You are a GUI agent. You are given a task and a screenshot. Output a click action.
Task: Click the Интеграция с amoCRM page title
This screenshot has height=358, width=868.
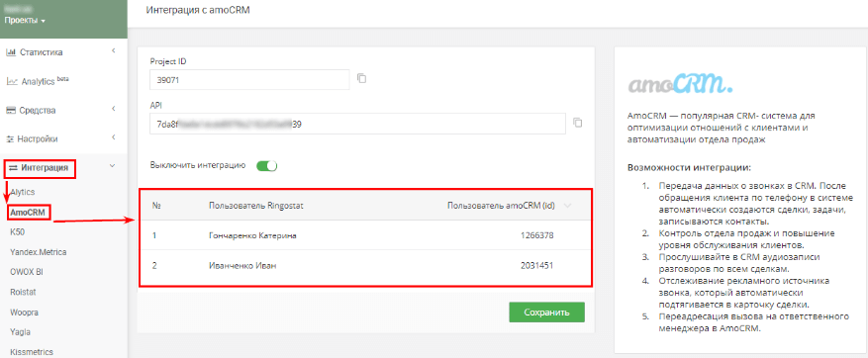point(199,11)
